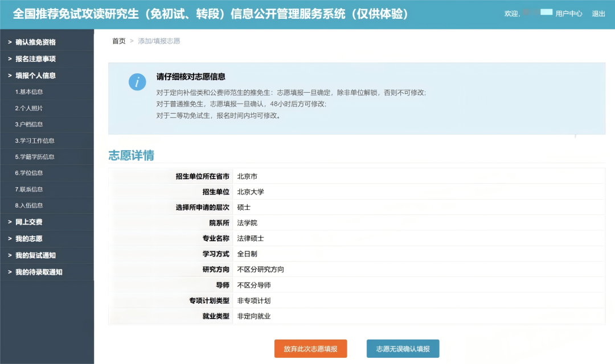The image size is (615, 364).
Task: Click the blue info icon in notice
Action: [x=137, y=82]
